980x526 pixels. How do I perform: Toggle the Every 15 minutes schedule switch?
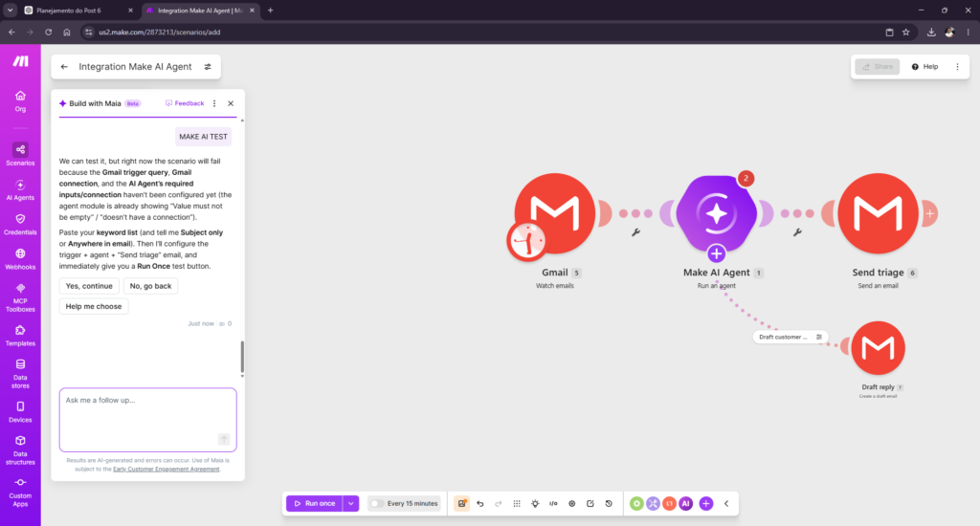click(x=377, y=503)
